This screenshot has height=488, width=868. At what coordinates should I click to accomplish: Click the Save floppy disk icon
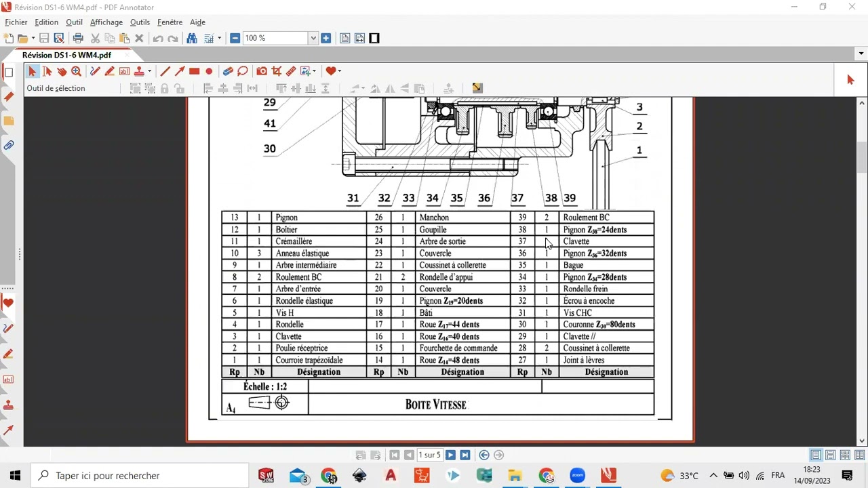(44, 39)
